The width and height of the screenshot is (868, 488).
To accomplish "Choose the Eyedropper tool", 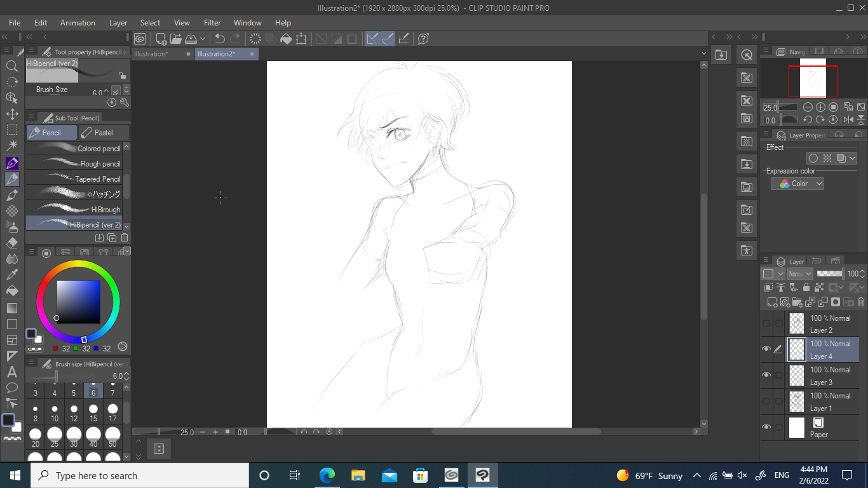I will tap(11, 274).
